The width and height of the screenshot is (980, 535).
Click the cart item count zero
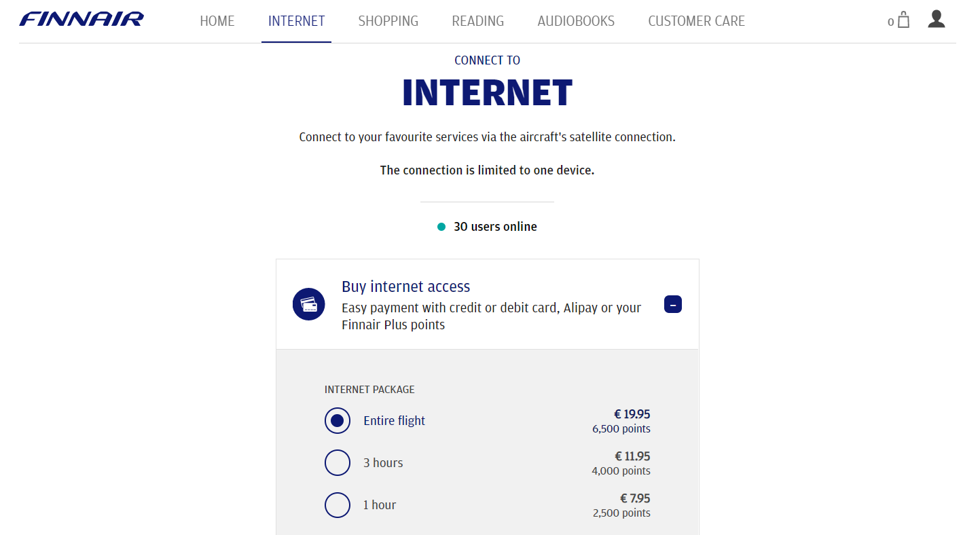point(890,22)
